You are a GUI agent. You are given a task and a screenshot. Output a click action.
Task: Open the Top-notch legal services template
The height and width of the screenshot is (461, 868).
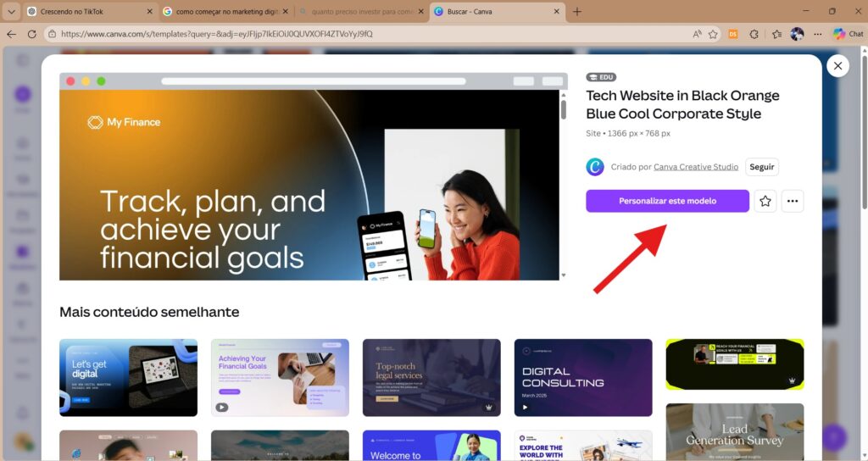click(431, 377)
